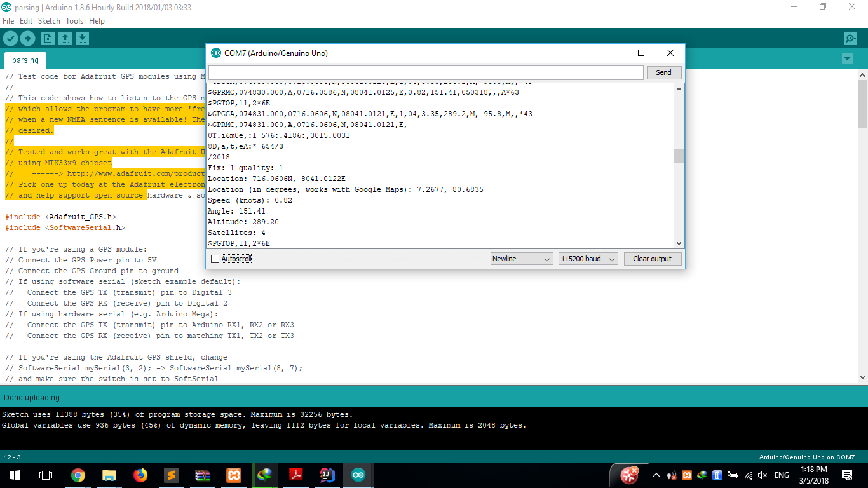868x488 pixels.
Task: Open a sketch using the up-arrow toolbar icon
Action: [x=65, y=39]
